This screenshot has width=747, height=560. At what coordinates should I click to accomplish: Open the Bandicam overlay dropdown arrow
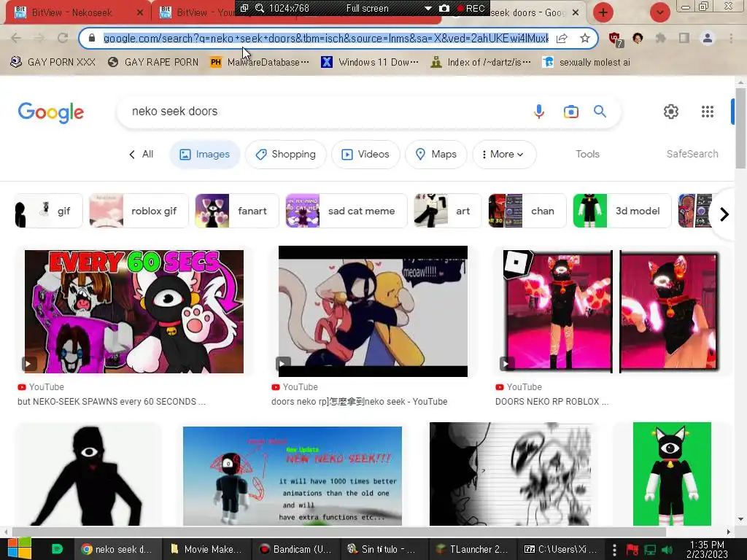coord(427,8)
